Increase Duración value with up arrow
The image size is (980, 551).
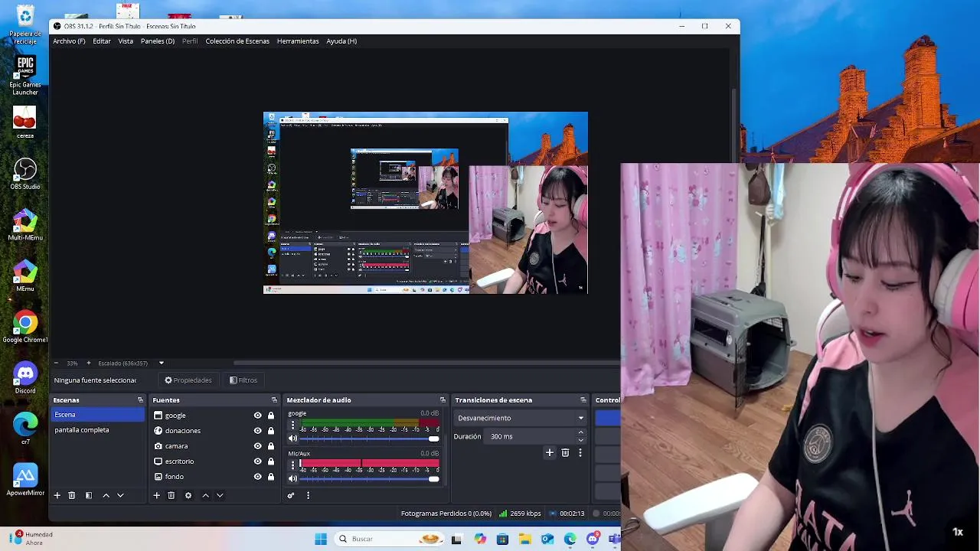(580, 432)
